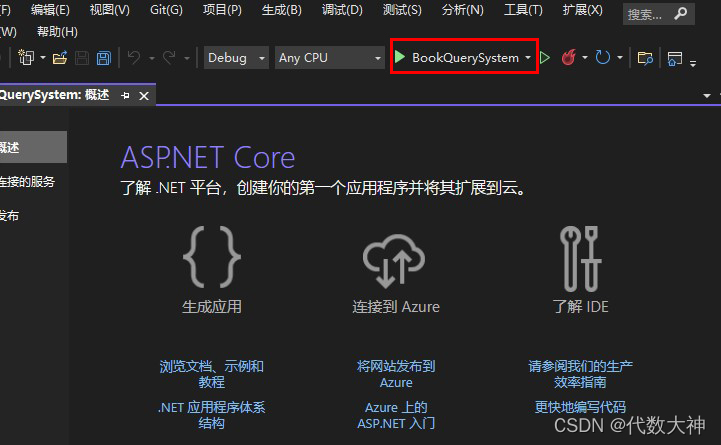The image size is (721, 445).
Task: Open the Debug configuration dropdown
Action: point(236,58)
